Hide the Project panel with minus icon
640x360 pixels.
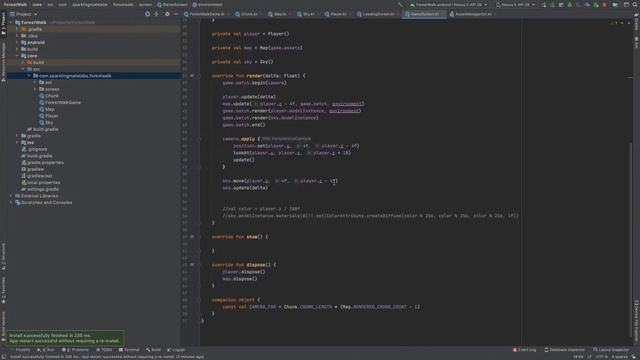[176, 14]
